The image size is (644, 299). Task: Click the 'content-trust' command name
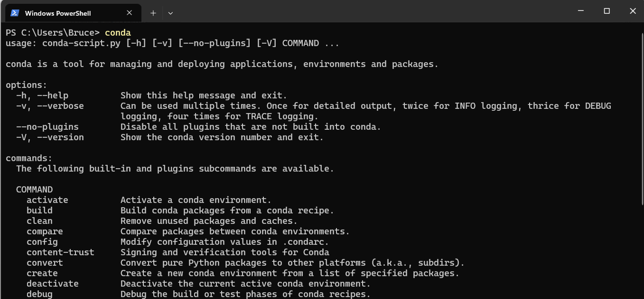coord(60,252)
